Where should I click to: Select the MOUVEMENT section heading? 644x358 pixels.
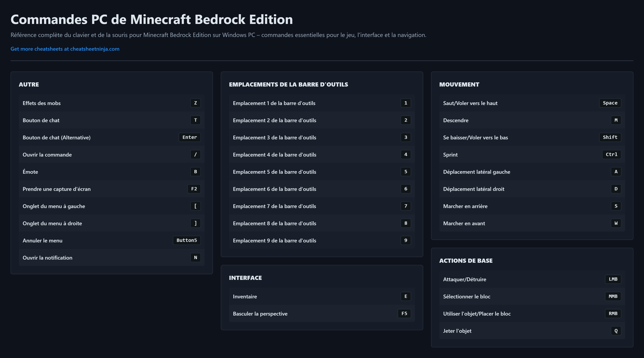[x=459, y=84]
